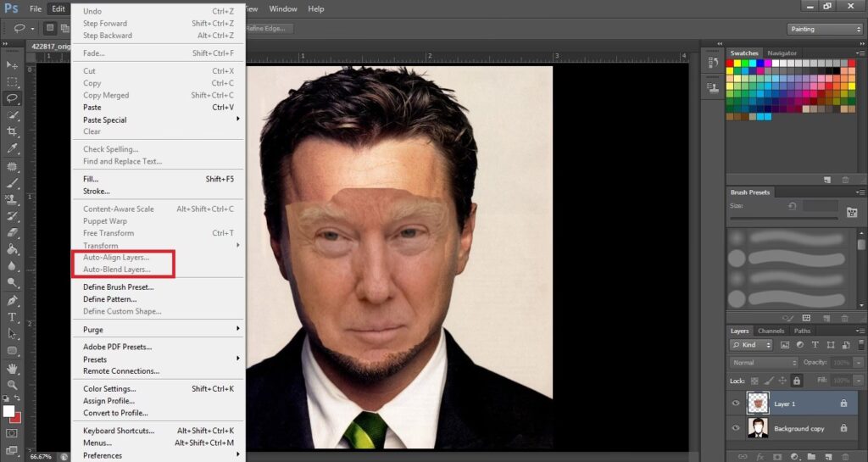Select the Crop tool in the toolbox

(12, 131)
